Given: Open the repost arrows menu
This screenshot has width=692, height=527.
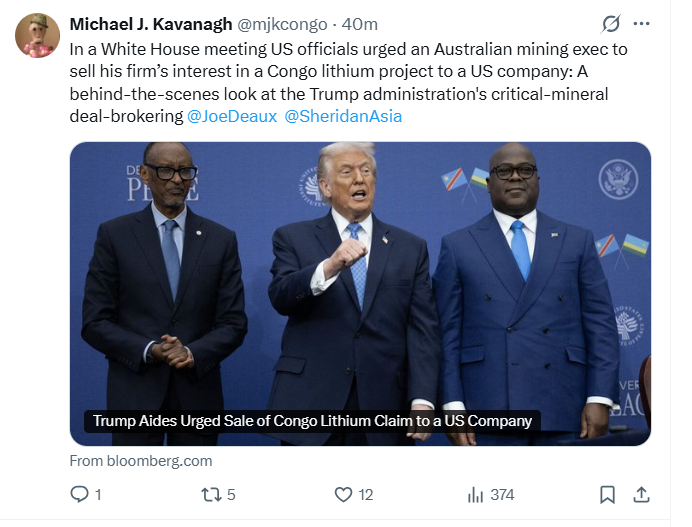Looking at the screenshot, I should pos(210,494).
